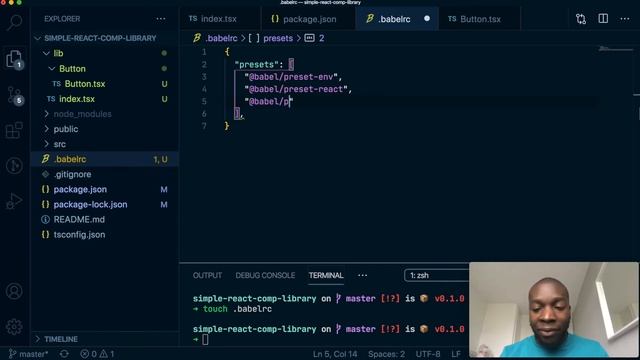This screenshot has width=640, height=360.
Task: Click the .babelrc breadcrumb segment
Action: [x=221, y=38]
